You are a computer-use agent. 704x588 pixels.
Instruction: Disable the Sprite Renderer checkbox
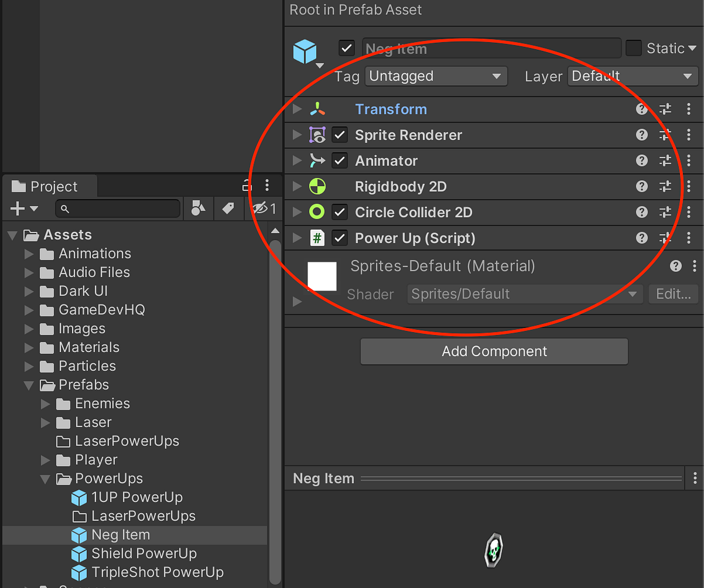(340, 134)
